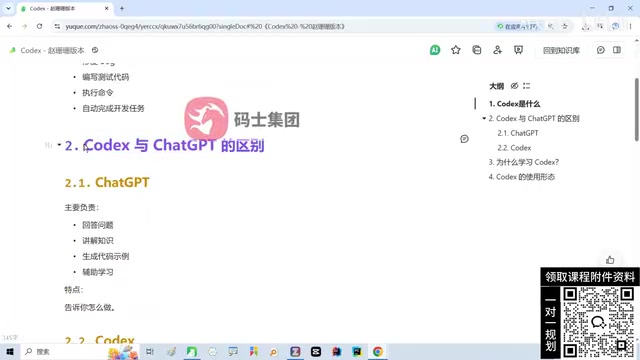Click the bullet text 自动完成开发任务

[113, 108]
